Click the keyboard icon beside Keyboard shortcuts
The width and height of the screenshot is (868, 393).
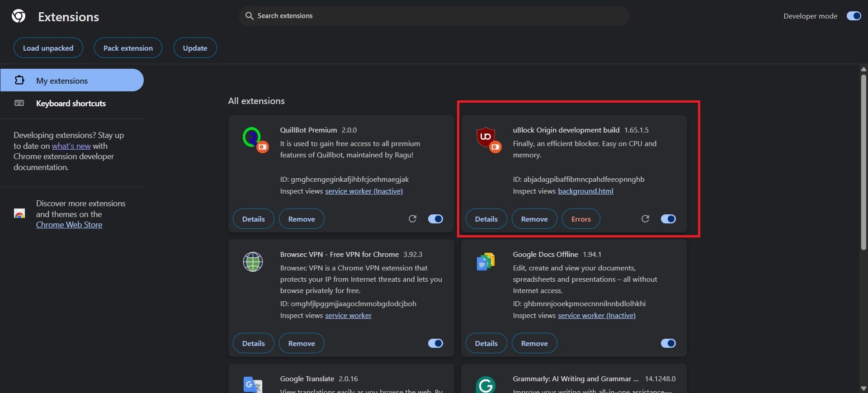click(19, 103)
